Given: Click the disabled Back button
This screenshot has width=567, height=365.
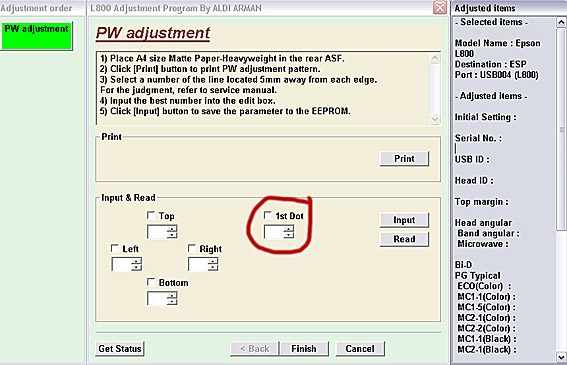Looking at the screenshot, I should [255, 349].
